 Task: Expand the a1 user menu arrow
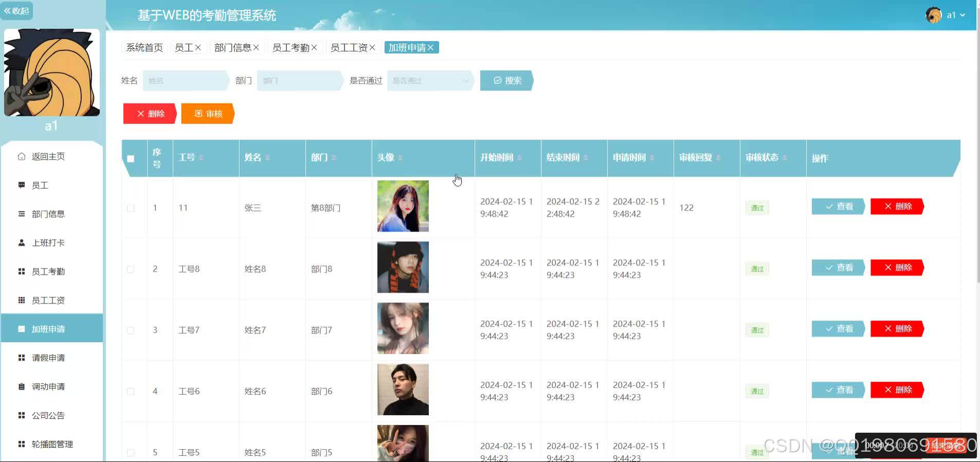pyautogui.click(x=963, y=15)
